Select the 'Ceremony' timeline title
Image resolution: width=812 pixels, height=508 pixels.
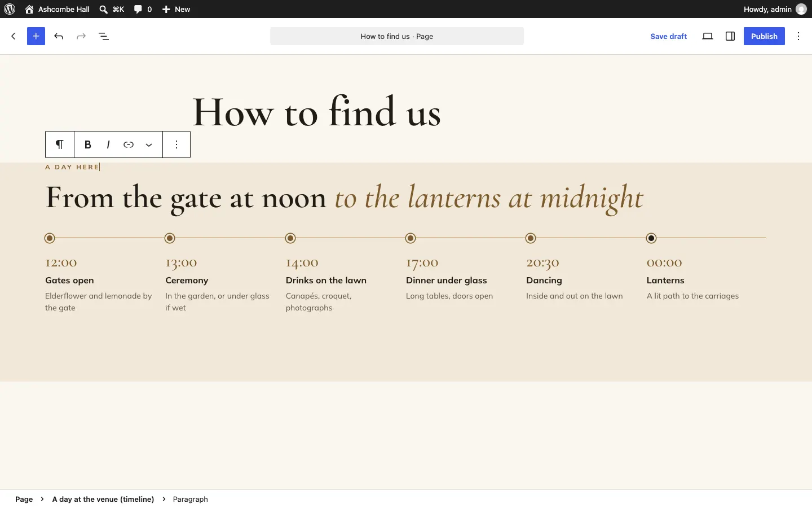[187, 281]
